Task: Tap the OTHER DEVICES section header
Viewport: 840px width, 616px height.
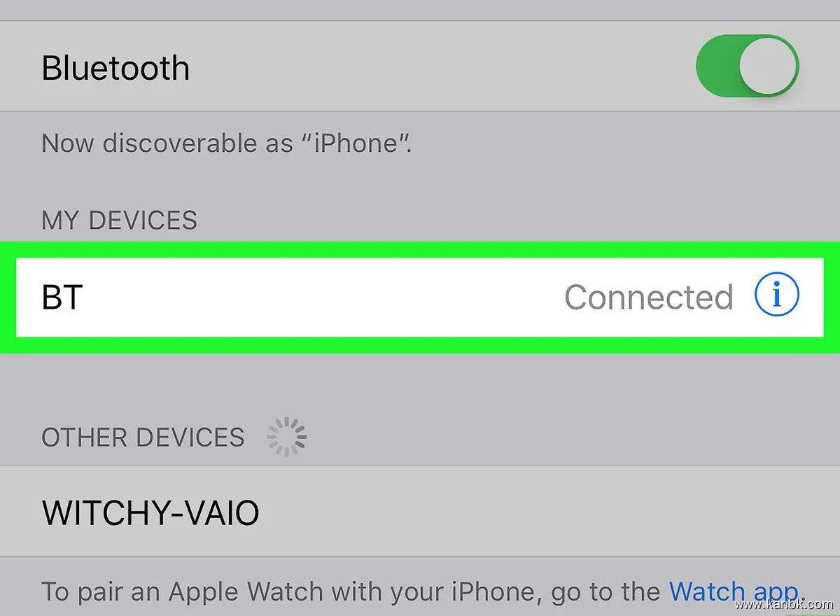Action: [x=143, y=437]
